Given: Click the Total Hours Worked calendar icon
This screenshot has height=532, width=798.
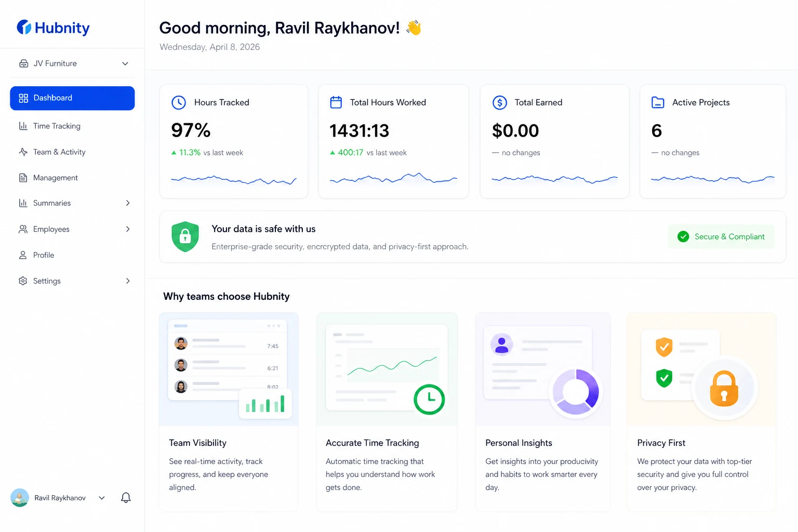Looking at the screenshot, I should tap(336, 102).
